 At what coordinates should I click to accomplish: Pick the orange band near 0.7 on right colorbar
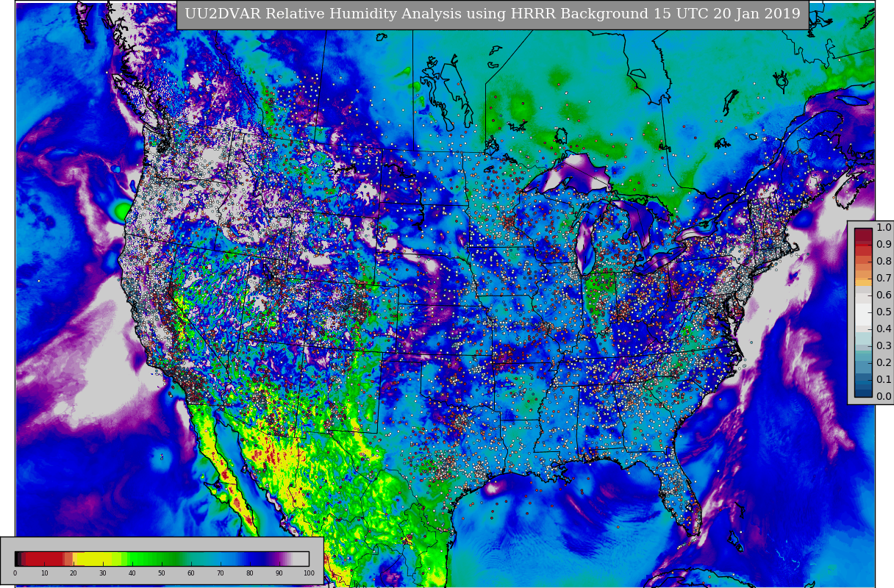(x=863, y=279)
